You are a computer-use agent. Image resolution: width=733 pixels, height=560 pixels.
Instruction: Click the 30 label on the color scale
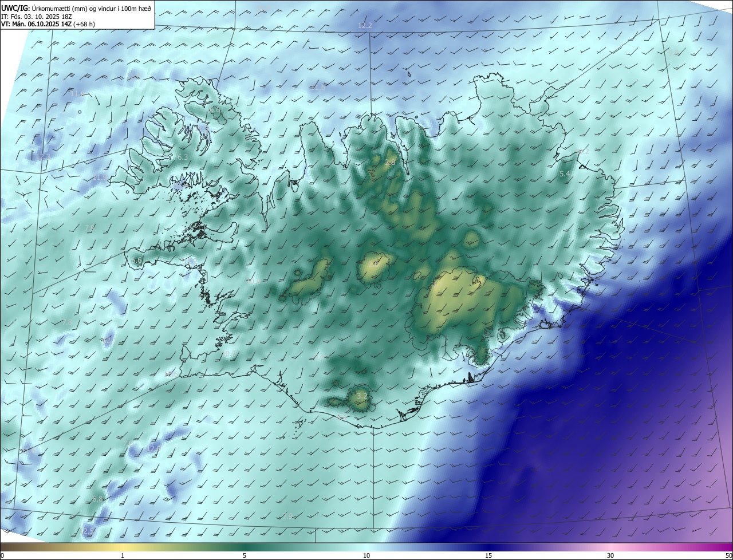pos(610,555)
